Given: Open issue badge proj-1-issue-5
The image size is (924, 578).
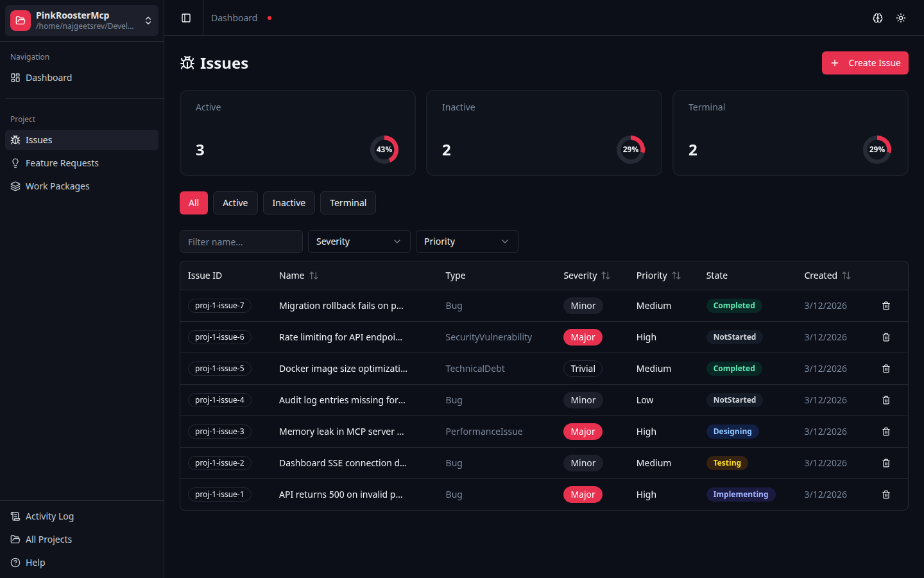Looking at the screenshot, I should [219, 369].
